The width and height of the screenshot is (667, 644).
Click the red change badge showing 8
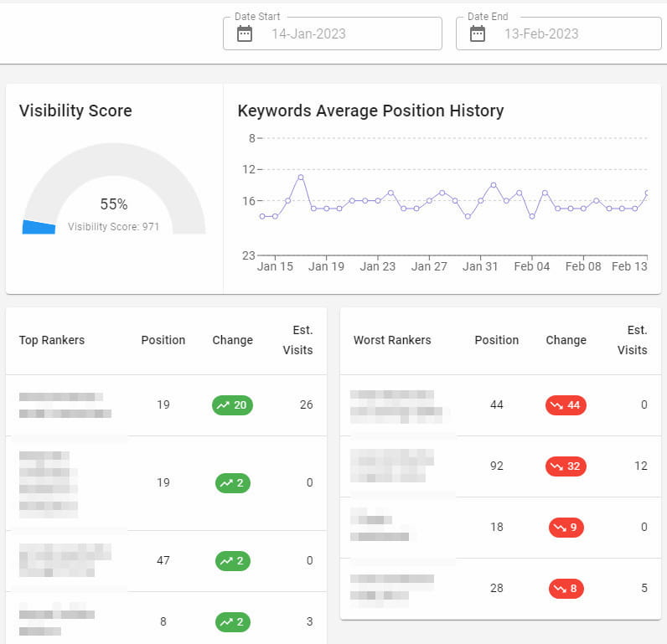(x=566, y=589)
